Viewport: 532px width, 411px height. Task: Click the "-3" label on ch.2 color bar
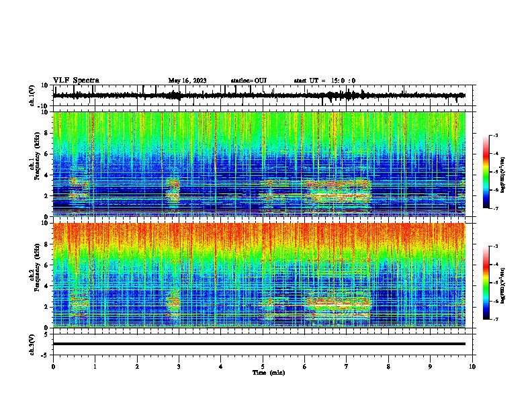(x=495, y=246)
